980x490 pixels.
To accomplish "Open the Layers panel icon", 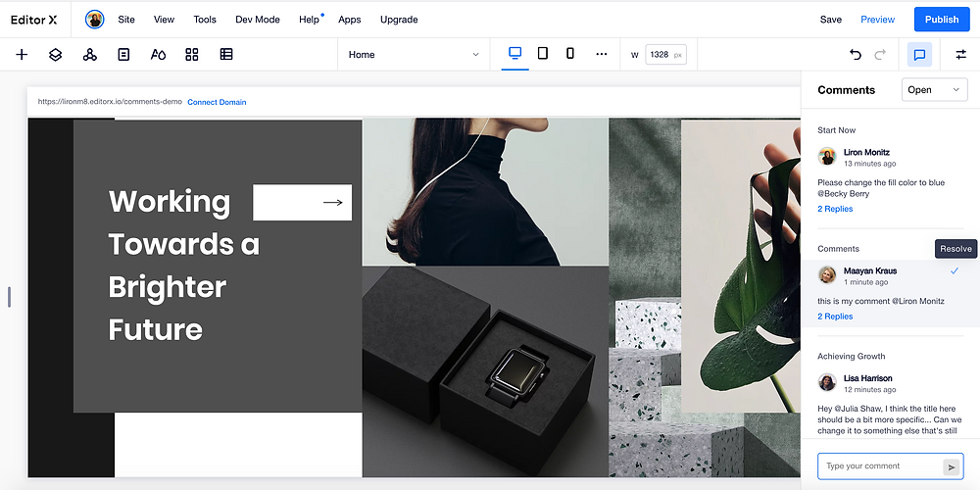I will 56,54.
